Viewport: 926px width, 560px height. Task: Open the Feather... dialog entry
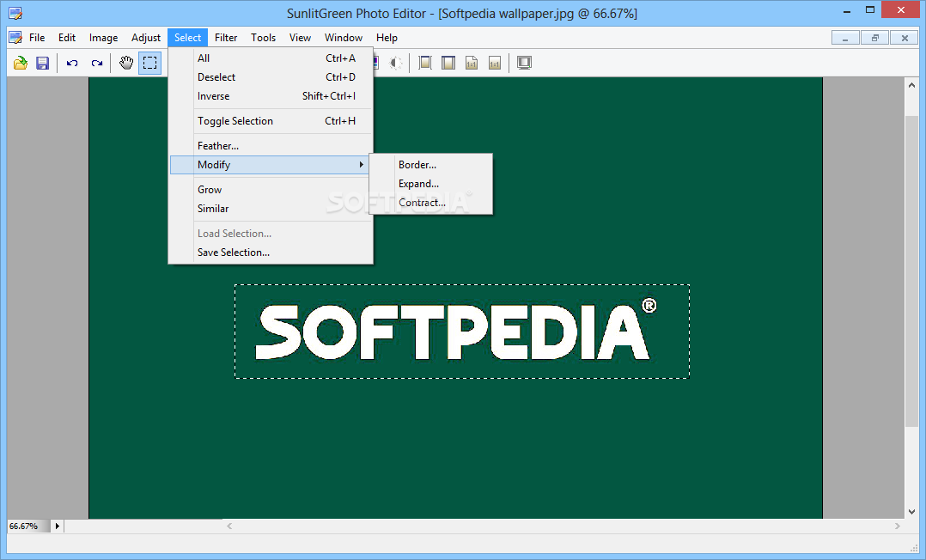click(x=271, y=145)
